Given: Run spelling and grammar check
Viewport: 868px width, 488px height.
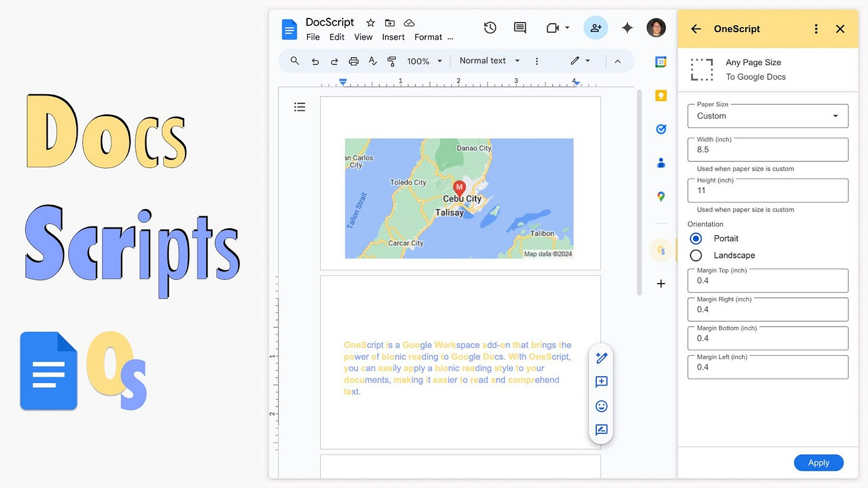Looking at the screenshot, I should pyautogui.click(x=373, y=61).
